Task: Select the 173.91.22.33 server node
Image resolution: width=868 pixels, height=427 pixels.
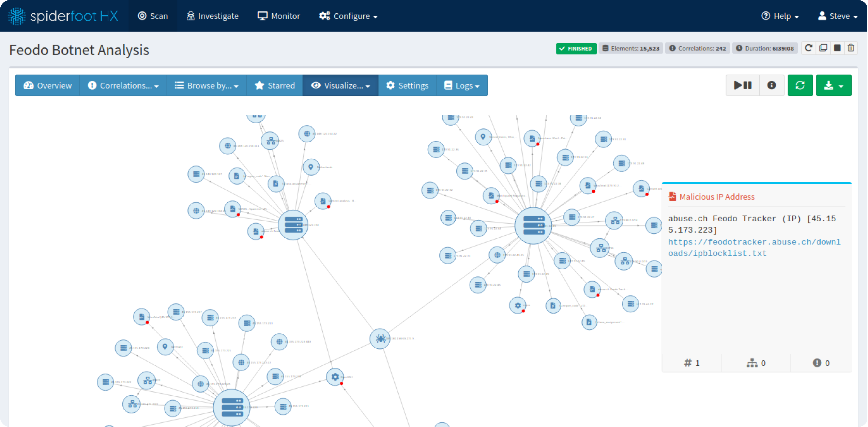Action: click(448, 255)
